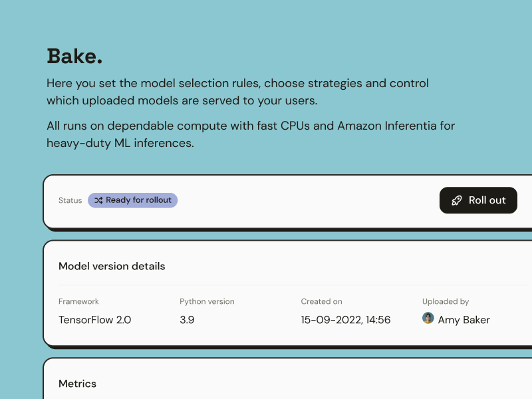Click the rocket icon in Roll out button
Viewport: 532px width, 399px height.
click(x=457, y=201)
